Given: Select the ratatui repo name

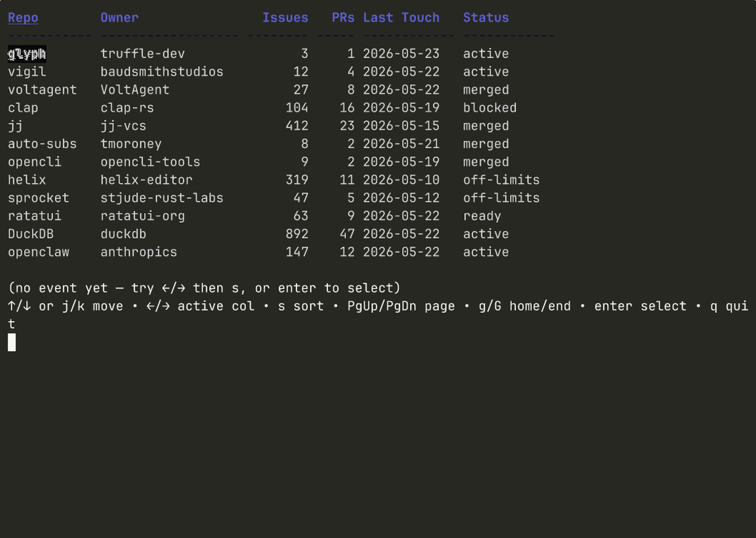Looking at the screenshot, I should (35, 216).
